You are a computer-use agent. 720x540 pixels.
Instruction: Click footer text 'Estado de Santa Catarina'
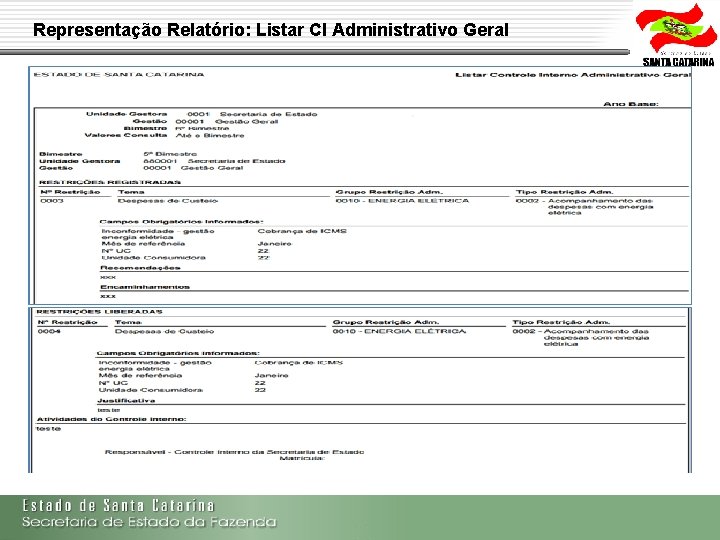coord(118,506)
